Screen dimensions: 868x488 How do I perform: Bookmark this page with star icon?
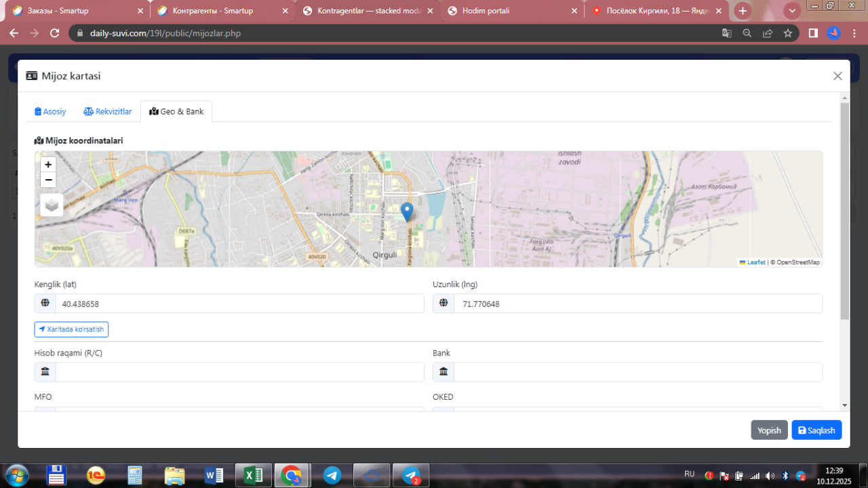coord(787,33)
